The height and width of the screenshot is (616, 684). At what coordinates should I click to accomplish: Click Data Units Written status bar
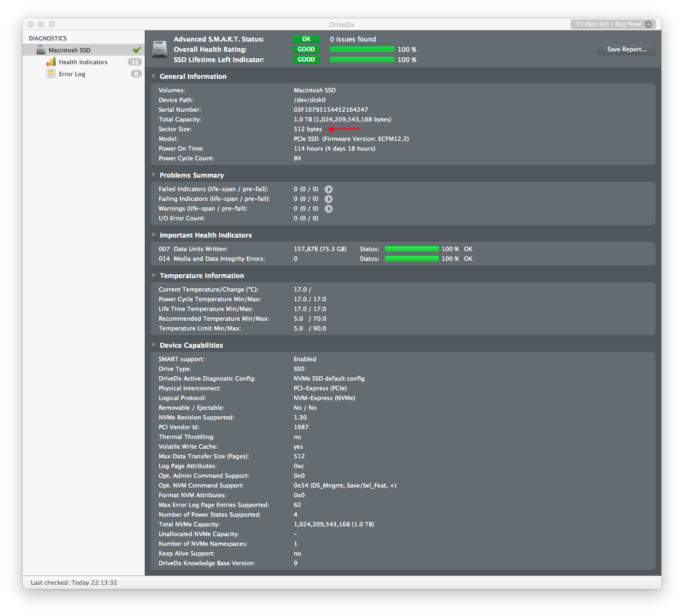coord(412,249)
